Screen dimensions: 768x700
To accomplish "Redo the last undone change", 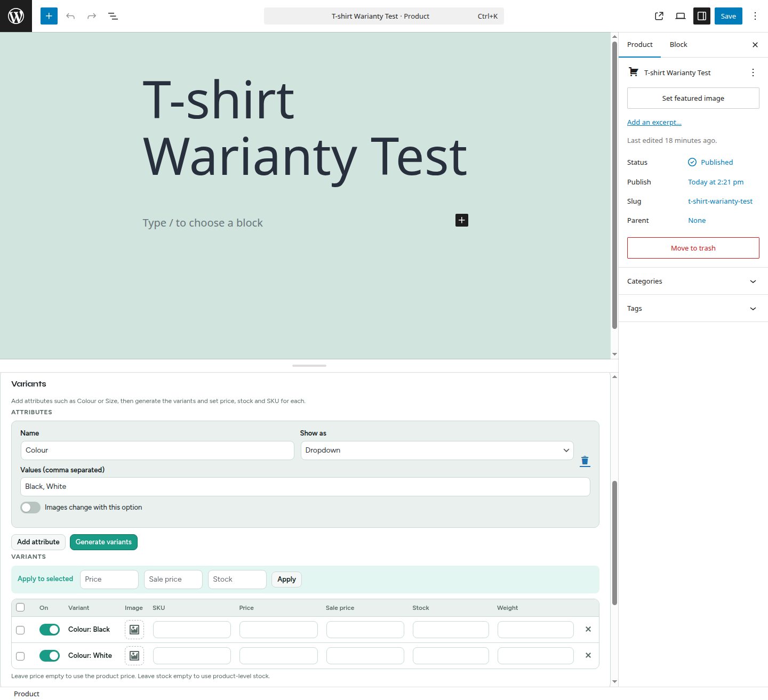I will pos(92,16).
